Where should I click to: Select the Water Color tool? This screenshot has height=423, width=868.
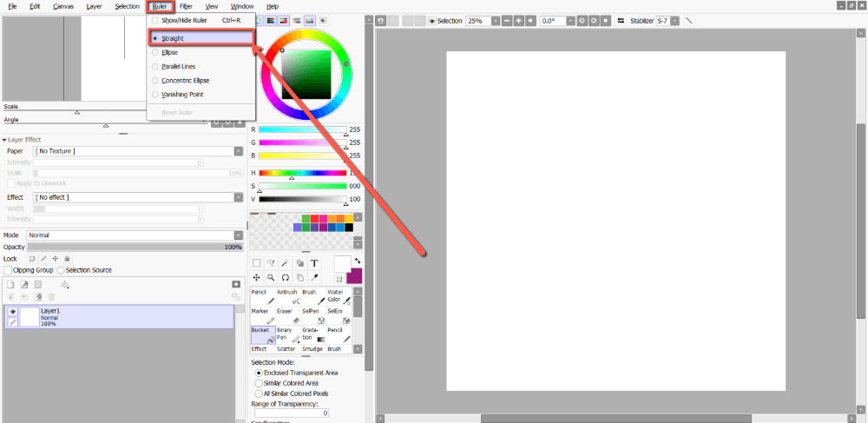tap(339, 297)
